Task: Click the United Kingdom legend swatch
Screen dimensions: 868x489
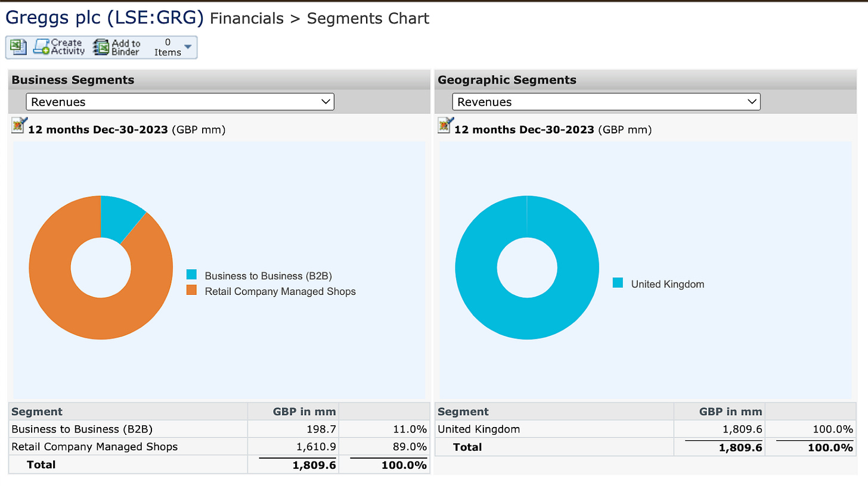Action: click(618, 283)
